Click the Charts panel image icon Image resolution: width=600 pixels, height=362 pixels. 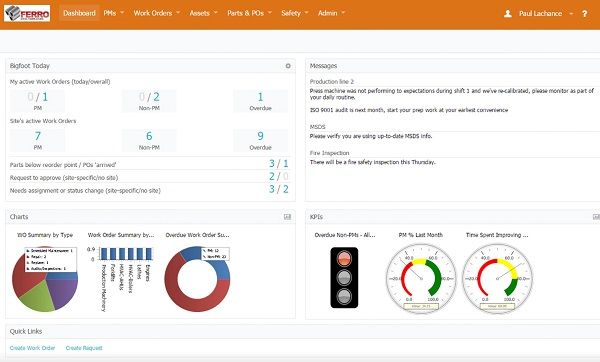287,217
